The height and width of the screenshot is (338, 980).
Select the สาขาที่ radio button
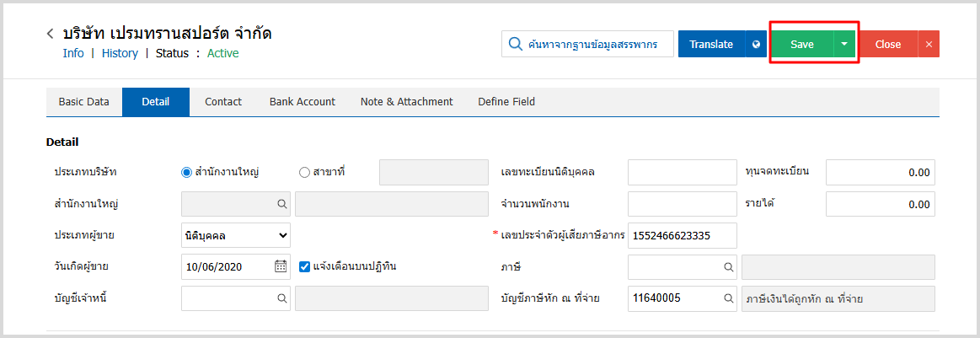pyautogui.click(x=304, y=172)
